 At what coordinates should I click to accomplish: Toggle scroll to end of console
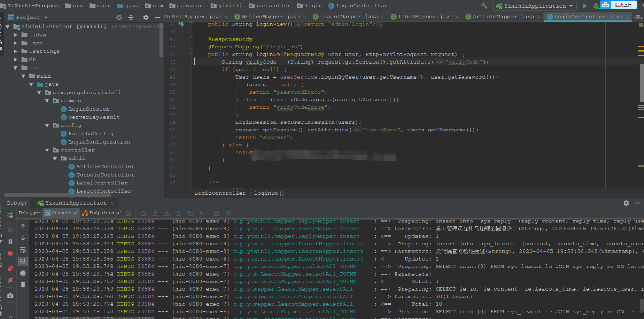pos(23,261)
